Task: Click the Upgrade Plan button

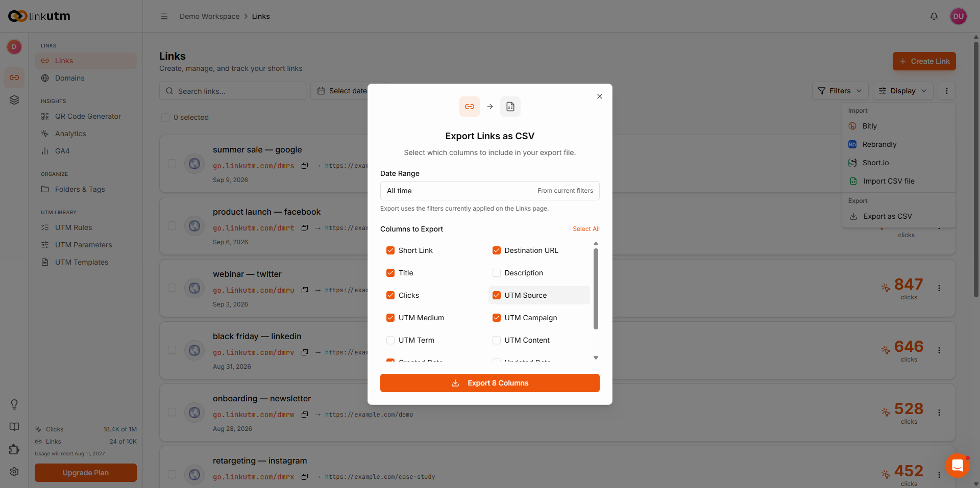Action: (86, 473)
